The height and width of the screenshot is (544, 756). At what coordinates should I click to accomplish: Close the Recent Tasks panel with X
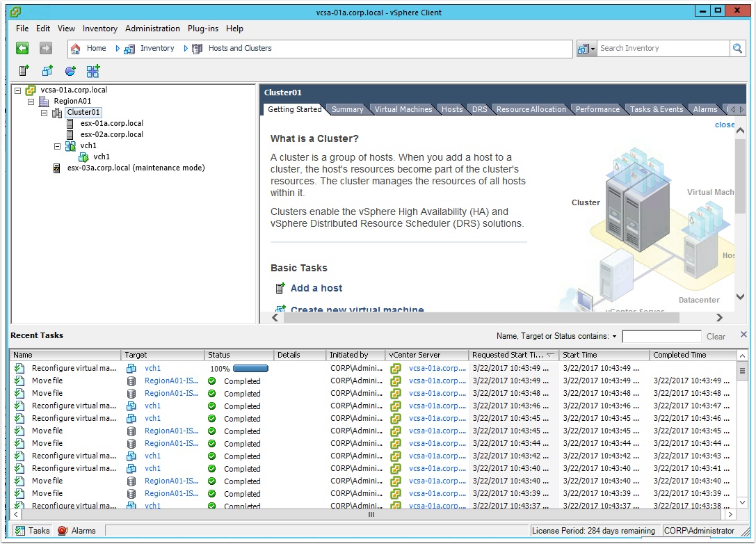(743, 334)
